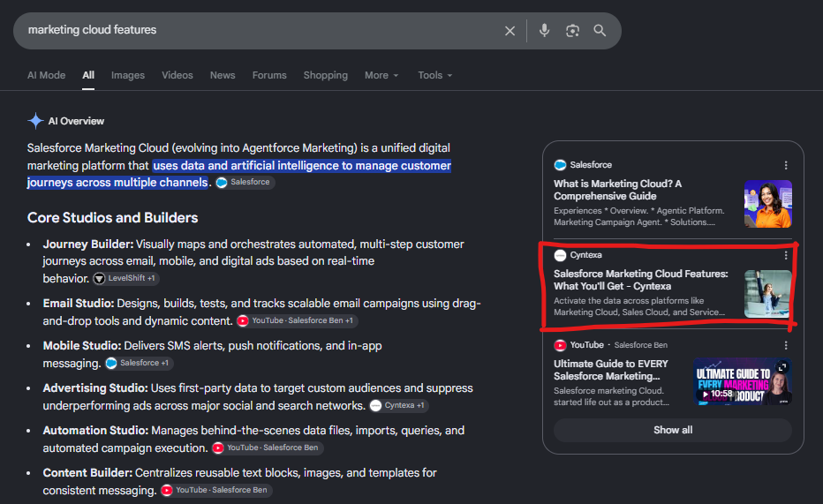
Task: Open YouTube Salesforce Ben +1 citation for Email Studio
Action: point(297,320)
